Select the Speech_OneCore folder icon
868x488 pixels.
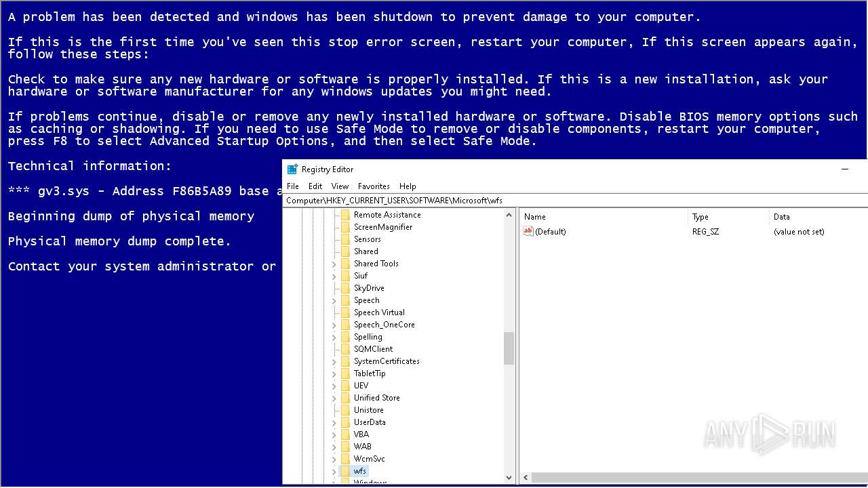pos(345,325)
